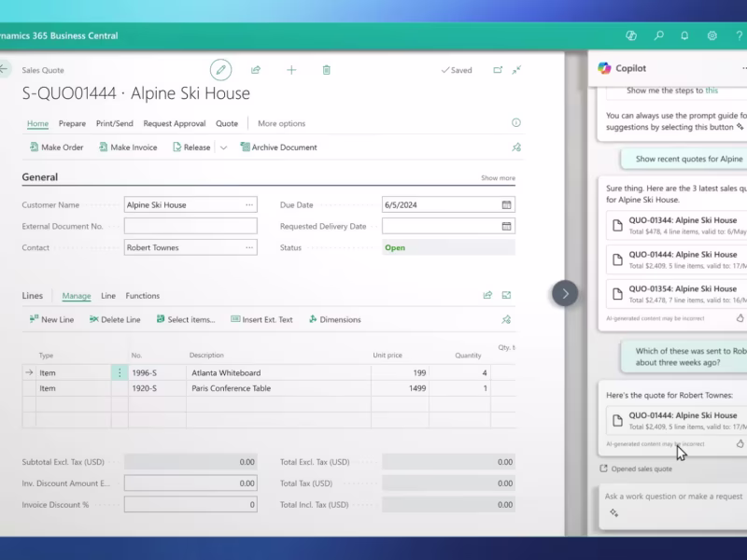Image resolution: width=747 pixels, height=560 pixels.
Task: Thumbs up the latest quotes response
Action: [x=740, y=318]
